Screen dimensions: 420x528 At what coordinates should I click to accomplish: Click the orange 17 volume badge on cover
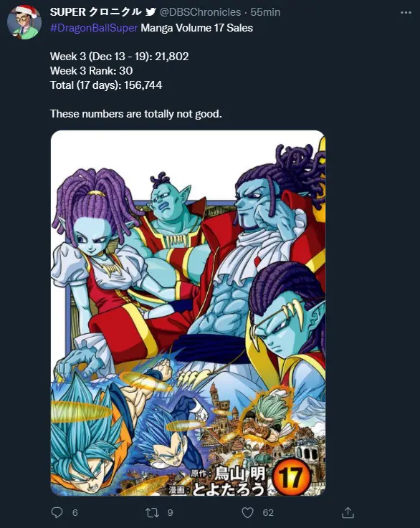point(291,477)
